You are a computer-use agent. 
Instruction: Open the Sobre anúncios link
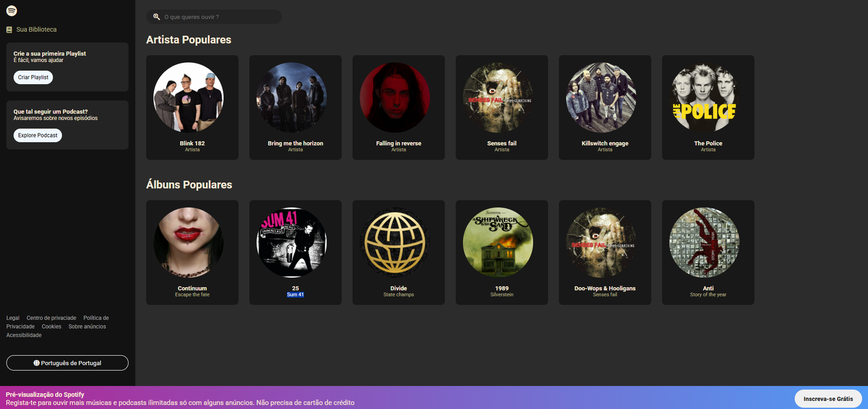[87, 326]
